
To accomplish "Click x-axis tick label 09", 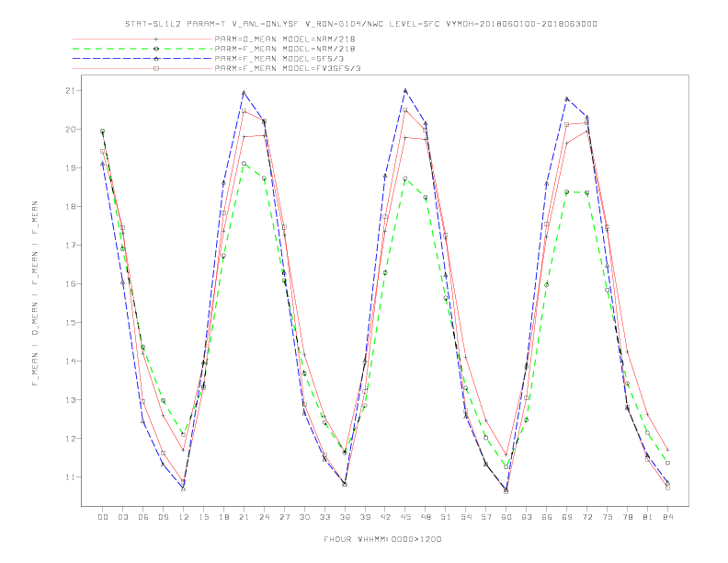I will [x=163, y=517].
